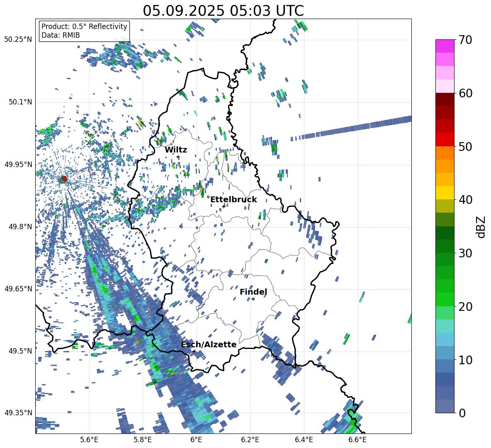Click the title 05.09.2025 05:03 UTC

point(223,11)
